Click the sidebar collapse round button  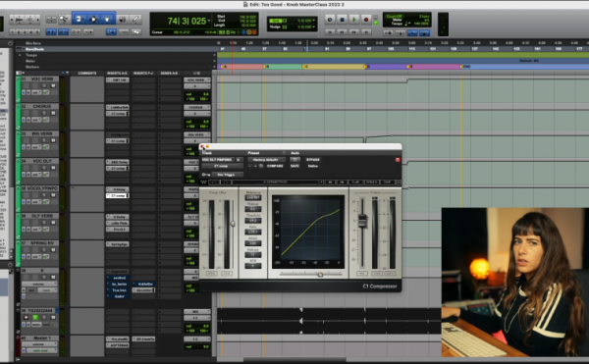coord(10,43)
